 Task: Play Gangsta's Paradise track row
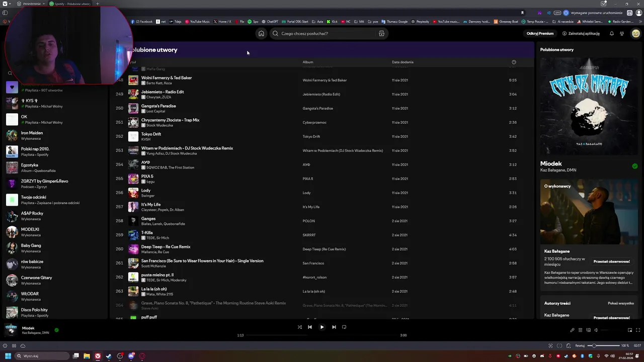322,108
